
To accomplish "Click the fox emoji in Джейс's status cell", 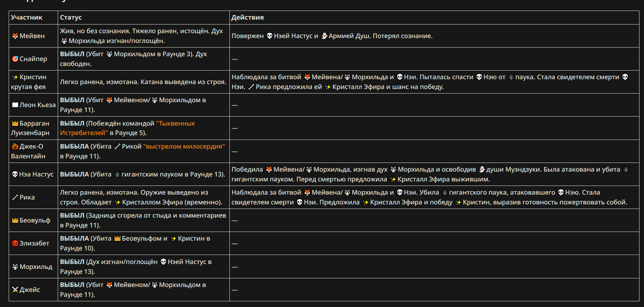I will pos(109,285).
